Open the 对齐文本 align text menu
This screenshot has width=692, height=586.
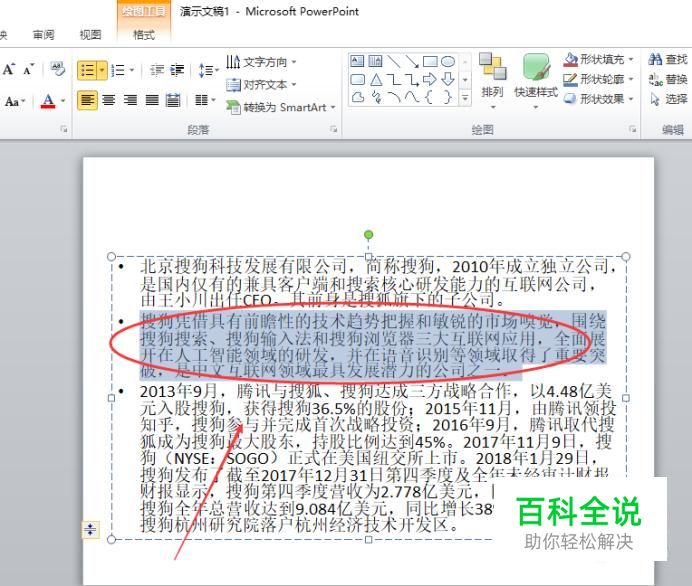(260, 84)
